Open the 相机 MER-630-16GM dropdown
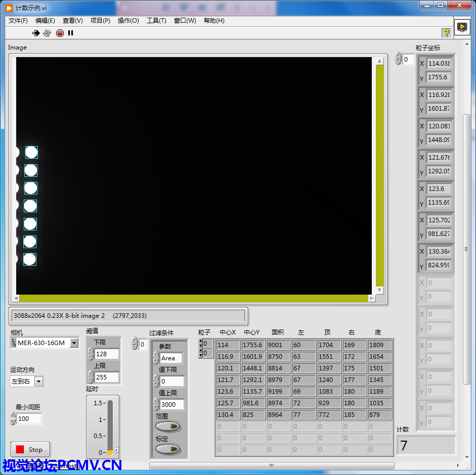This screenshot has width=476, height=475. (x=74, y=343)
